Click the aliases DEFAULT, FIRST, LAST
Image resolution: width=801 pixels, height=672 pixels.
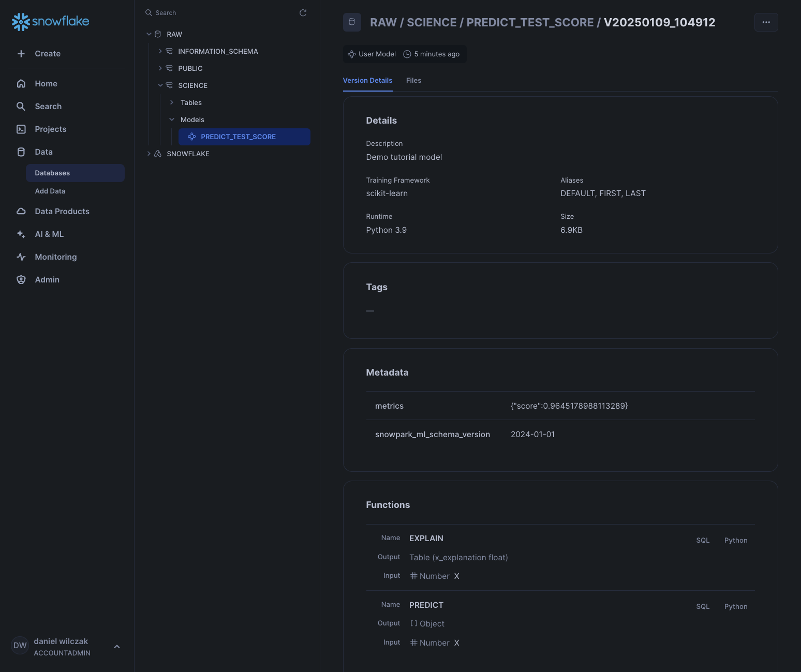pos(603,193)
